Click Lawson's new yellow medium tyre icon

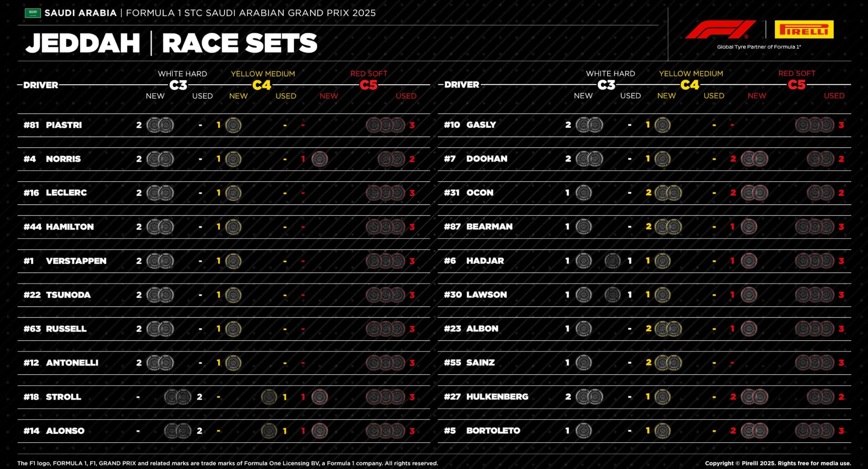663,295
